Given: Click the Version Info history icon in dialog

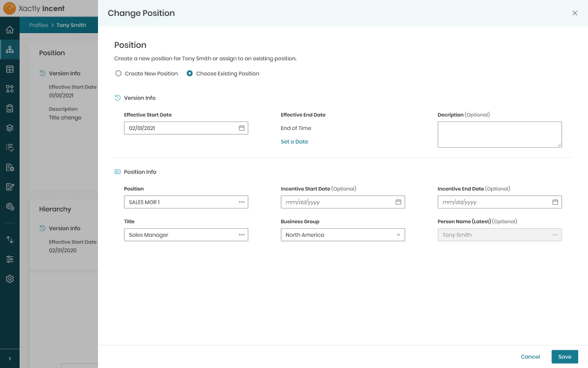Looking at the screenshot, I should pyautogui.click(x=118, y=98).
